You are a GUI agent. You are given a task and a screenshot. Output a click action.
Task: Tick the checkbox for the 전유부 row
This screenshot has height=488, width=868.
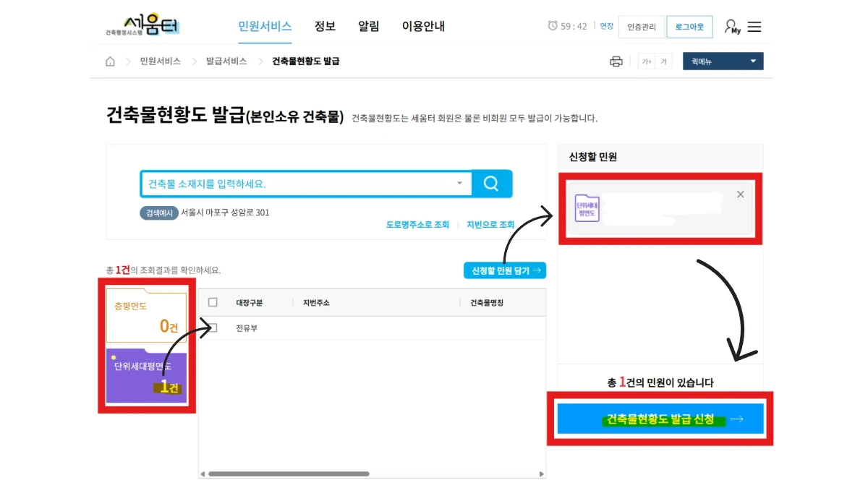pos(213,328)
